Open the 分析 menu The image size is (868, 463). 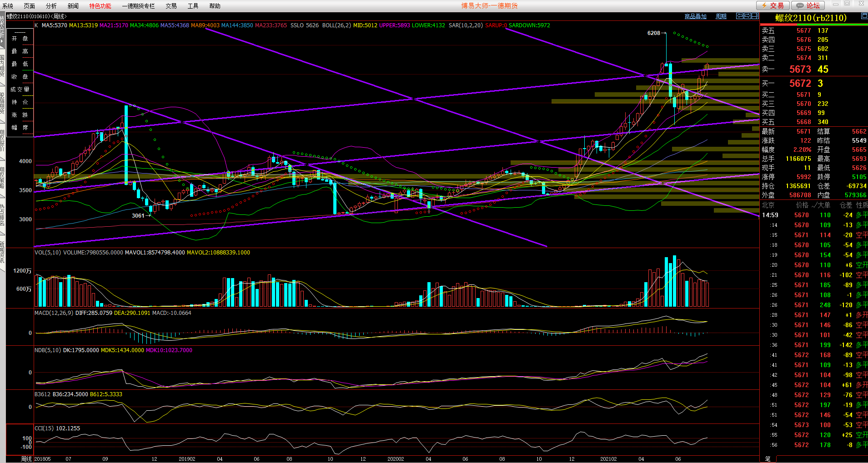(x=51, y=6)
